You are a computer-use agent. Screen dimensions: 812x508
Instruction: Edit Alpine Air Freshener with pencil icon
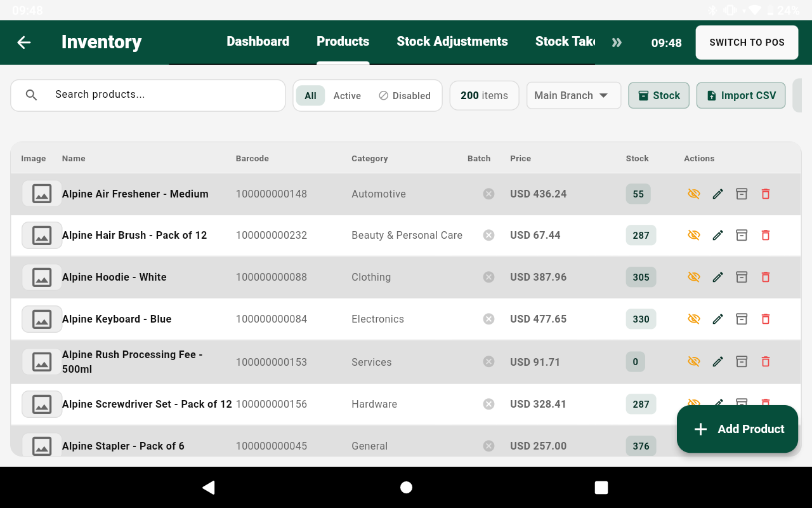click(x=717, y=194)
